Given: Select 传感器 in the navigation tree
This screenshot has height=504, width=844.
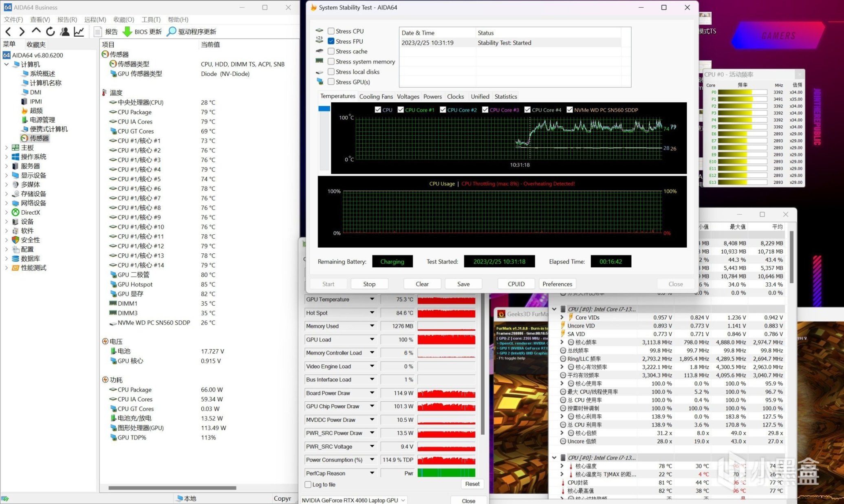Looking at the screenshot, I should [x=39, y=138].
